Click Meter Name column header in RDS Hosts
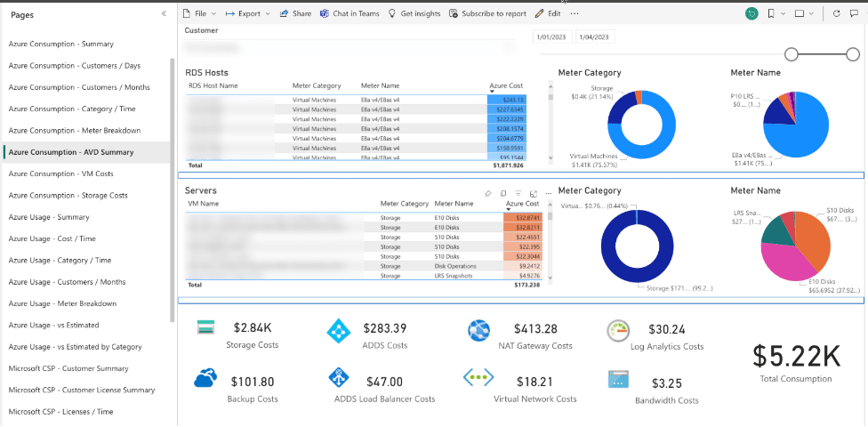Screen dimensions: 868x427 tap(380, 85)
